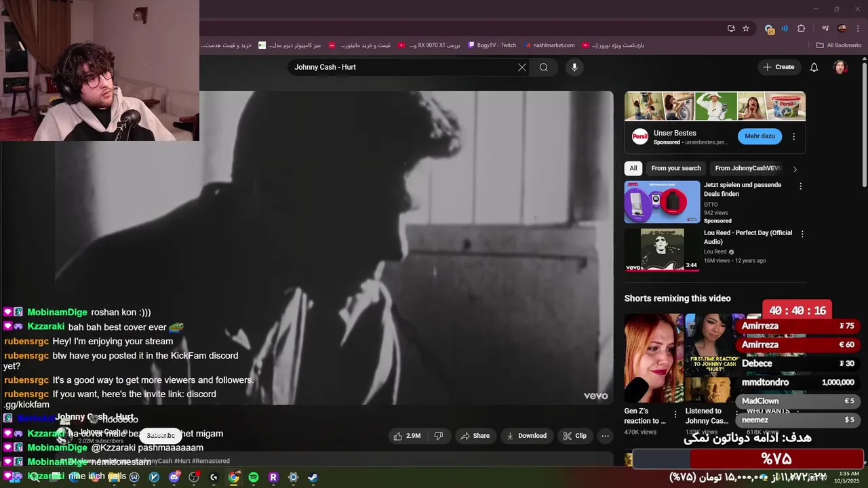Viewport: 868px width, 488px height.
Task: Open the extension with the 21 badge
Action: pyautogui.click(x=769, y=28)
